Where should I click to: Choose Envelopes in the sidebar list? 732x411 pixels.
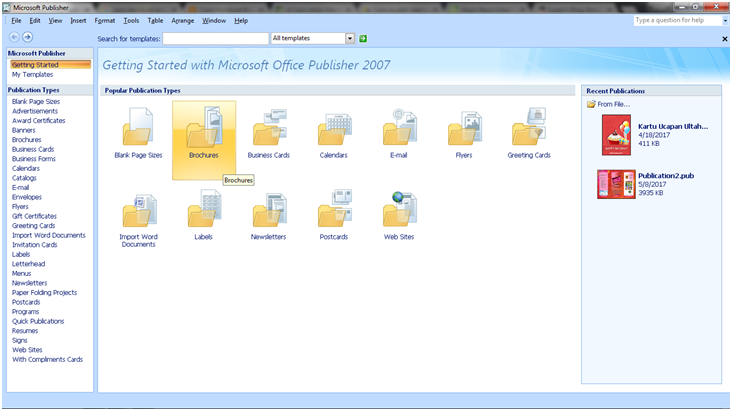pos(27,197)
